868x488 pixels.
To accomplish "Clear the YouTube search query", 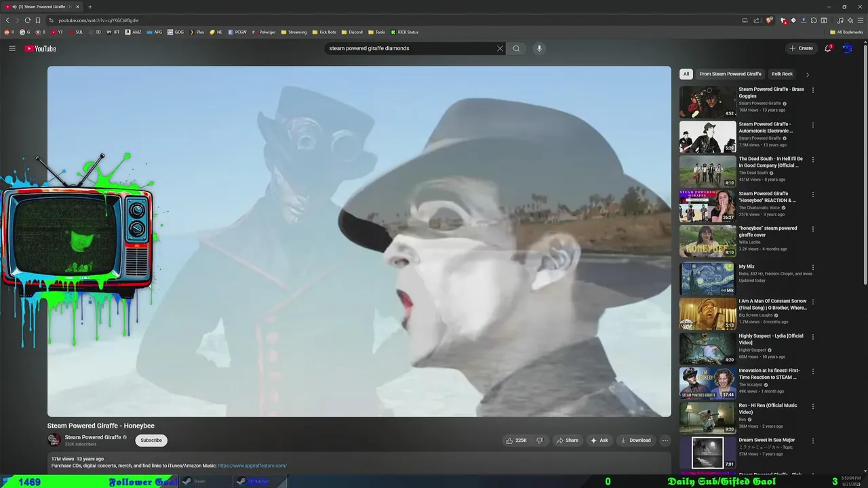I will tap(500, 48).
